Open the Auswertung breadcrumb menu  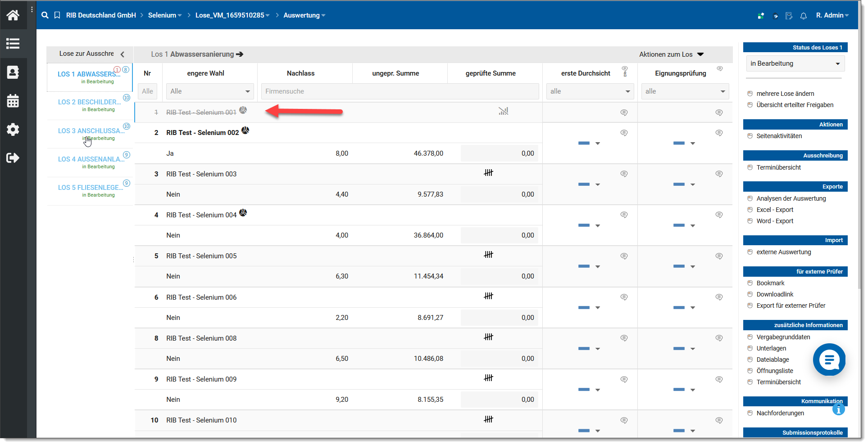[x=304, y=15]
